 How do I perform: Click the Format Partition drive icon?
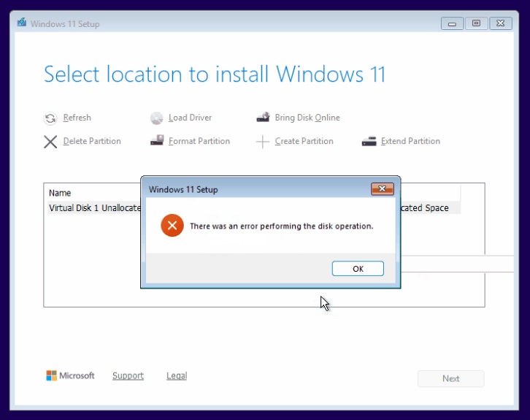pos(157,140)
